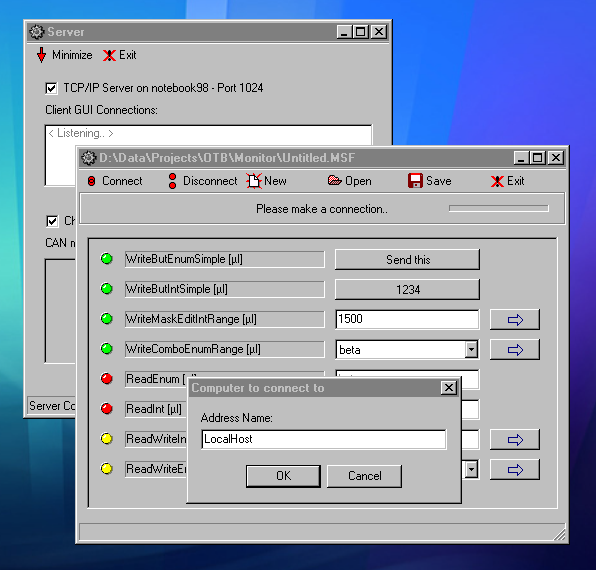Viewport: 596px width, 570px height.
Task: Click the 1234 button for WriteButIntSimple
Action: (407, 290)
